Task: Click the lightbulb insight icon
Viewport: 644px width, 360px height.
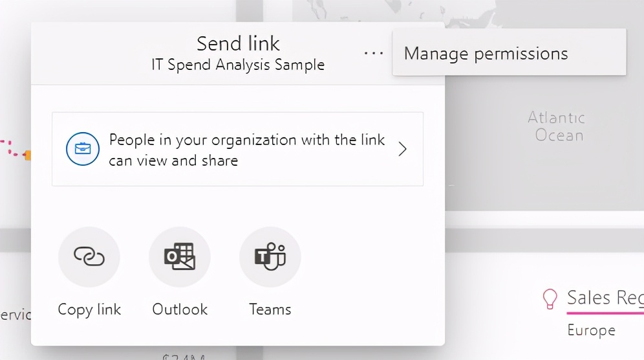Action: 550,298
